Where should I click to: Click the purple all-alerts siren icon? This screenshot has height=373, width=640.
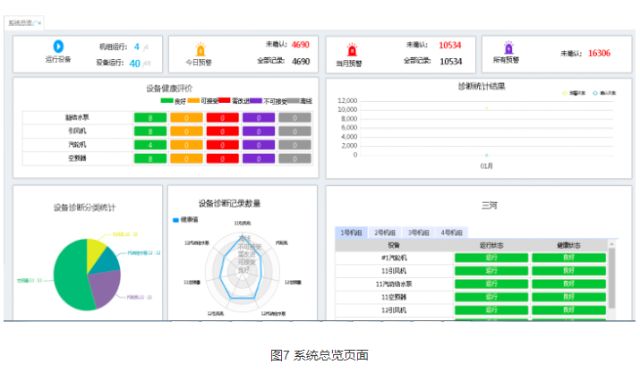pos(508,48)
